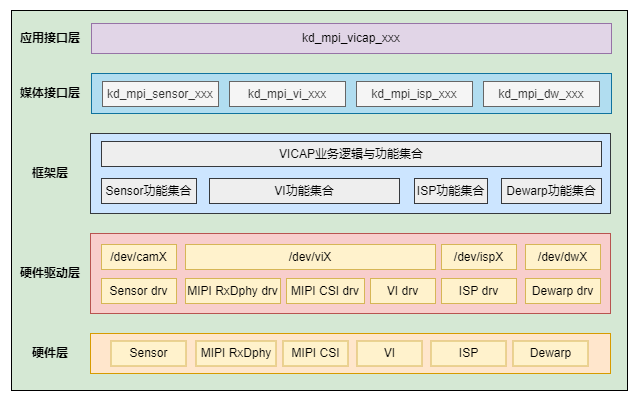Screen dimensions: 638x401
Task: Click the 硬件驱动层 layer label
Action: coord(50,272)
